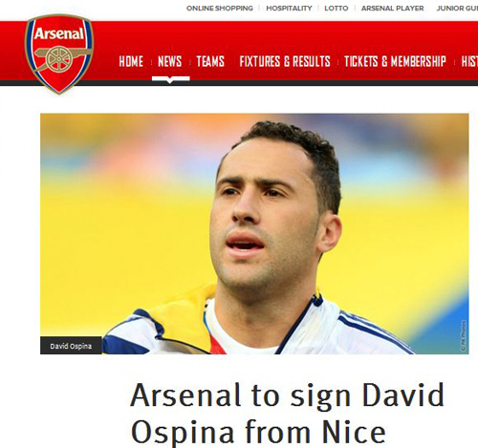The height and width of the screenshot is (448, 478).
Task: Click the PA Photos credit on the image
Action: [464, 336]
